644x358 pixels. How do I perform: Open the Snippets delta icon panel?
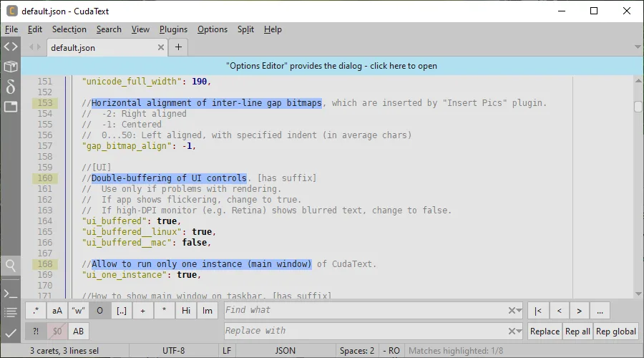point(11,87)
